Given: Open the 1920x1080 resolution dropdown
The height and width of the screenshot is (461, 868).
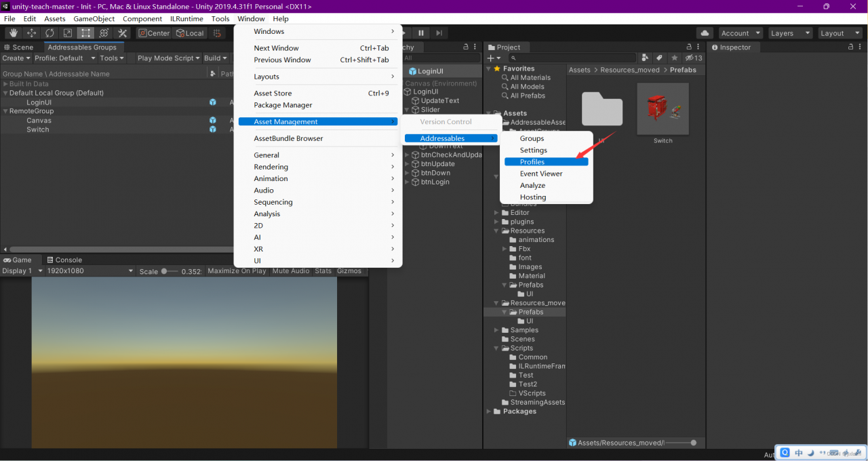Looking at the screenshot, I should (x=90, y=271).
